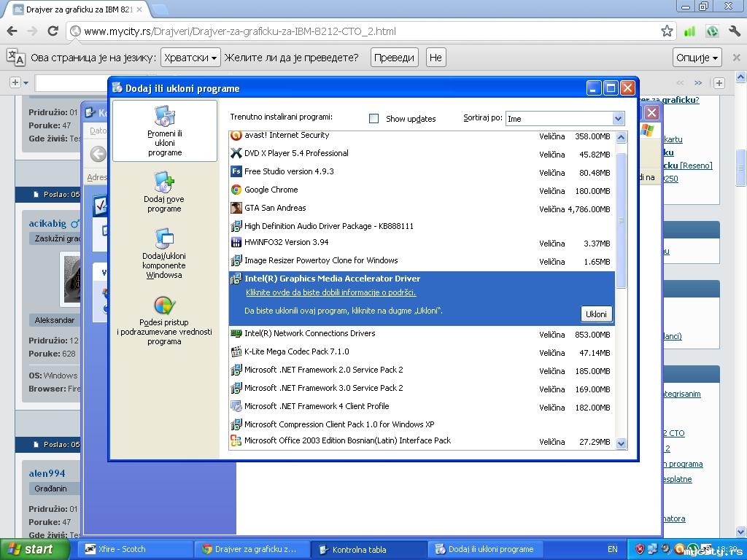Select Microsoft Compression Client Pack 1.0
Screen dimensions: 747x560
pyautogui.click(x=422, y=424)
